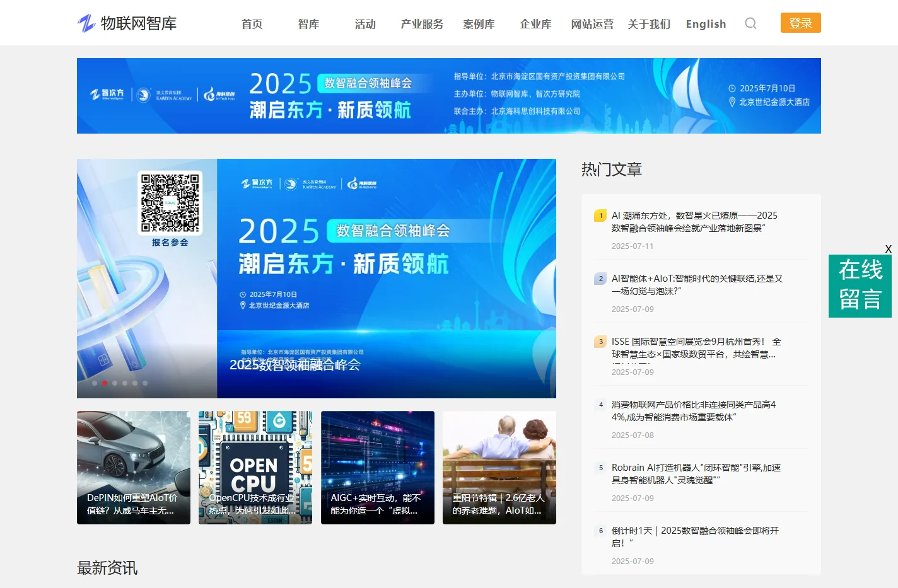Open hot article ISSE 国际智慧空间展览会9月杭州首秀
This screenshot has height=588, width=898.
pos(696,348)
